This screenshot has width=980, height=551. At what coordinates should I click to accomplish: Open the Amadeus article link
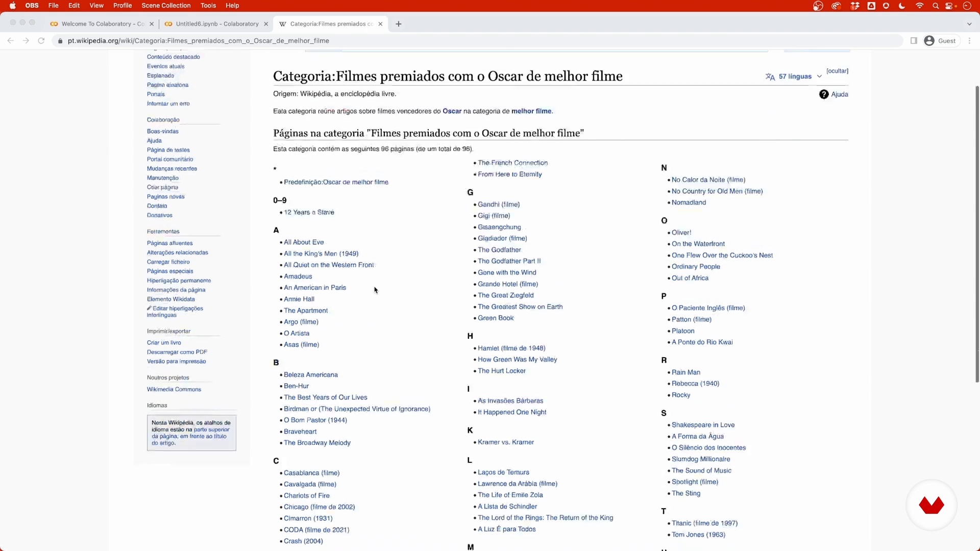click(298, 277)
